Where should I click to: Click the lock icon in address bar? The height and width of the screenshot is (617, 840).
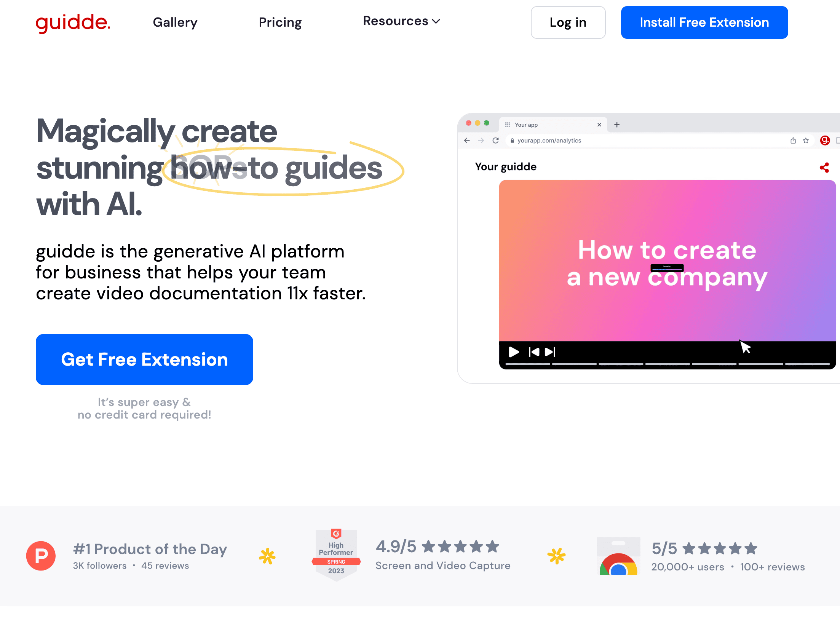pos(513,141)
